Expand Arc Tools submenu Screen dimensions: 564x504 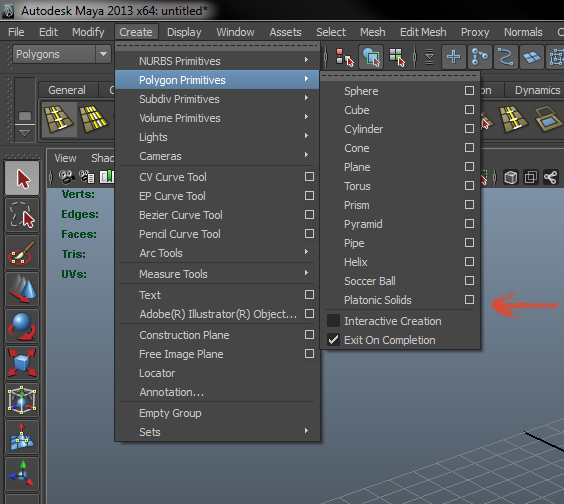(x=218, y=253)
